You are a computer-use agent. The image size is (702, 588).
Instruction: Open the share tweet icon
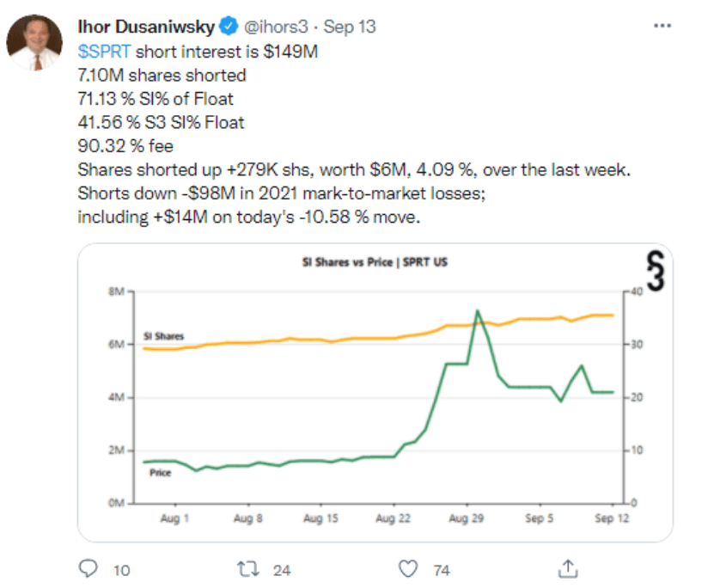coord(567,568)
